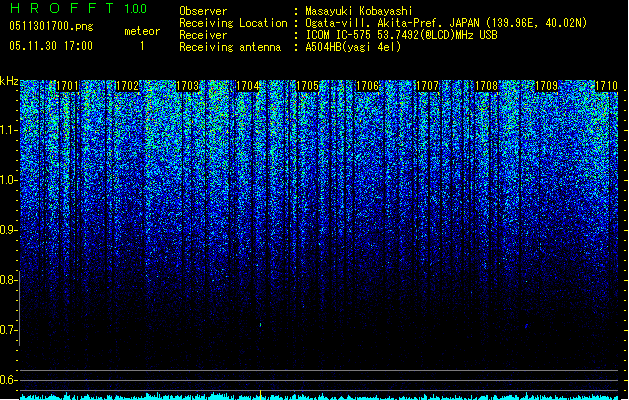Click the 0.8 frequency axis label
629x400 pixels.
[8, 280]
